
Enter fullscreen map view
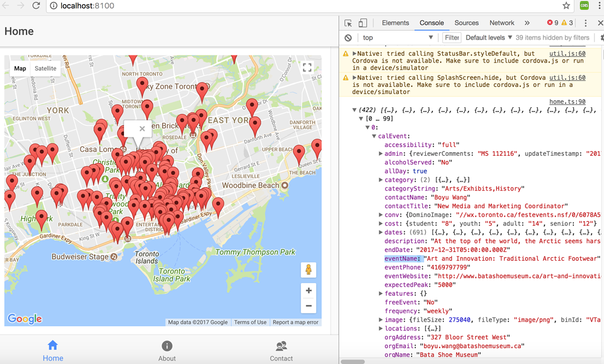tap(307, 67)
